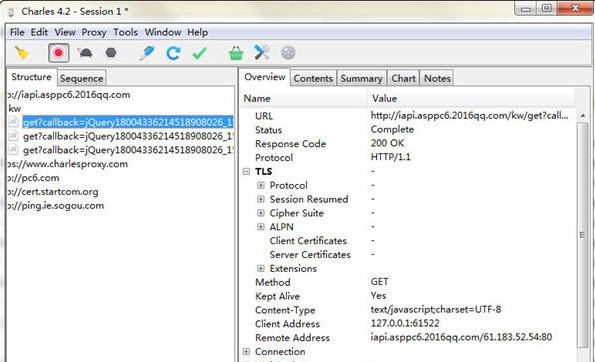Screen dimensions: 595x362
Task: Click the 127.0.0.1:61522 client address value
Action: pyautogui.click(x=405, y=323)
